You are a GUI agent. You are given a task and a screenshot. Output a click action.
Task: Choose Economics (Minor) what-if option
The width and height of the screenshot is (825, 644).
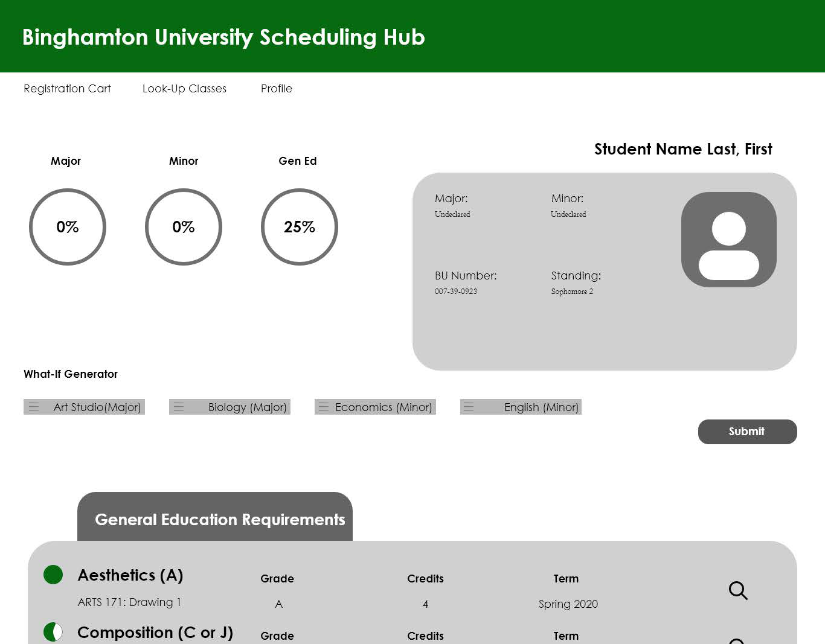[375, 407]
